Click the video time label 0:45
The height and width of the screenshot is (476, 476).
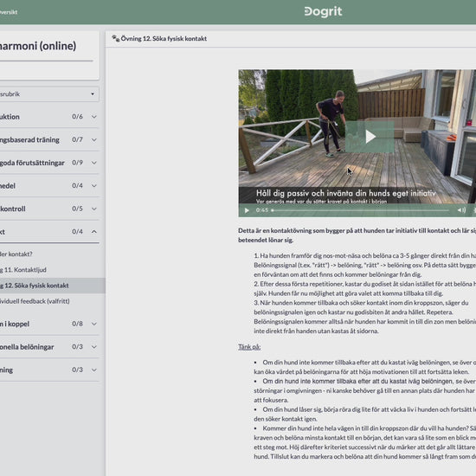tap(261, 210)
